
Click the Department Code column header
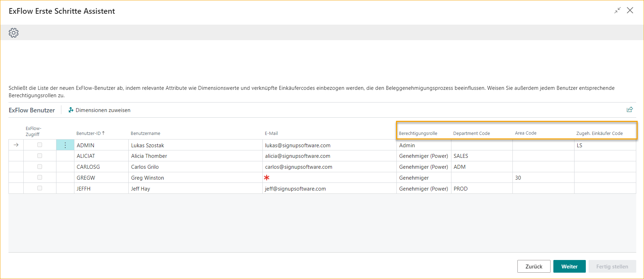[472, 133]
